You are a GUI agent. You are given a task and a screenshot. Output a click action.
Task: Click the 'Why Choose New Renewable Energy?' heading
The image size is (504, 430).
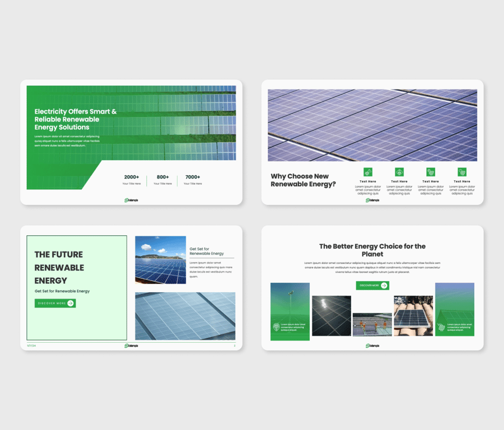303,180
